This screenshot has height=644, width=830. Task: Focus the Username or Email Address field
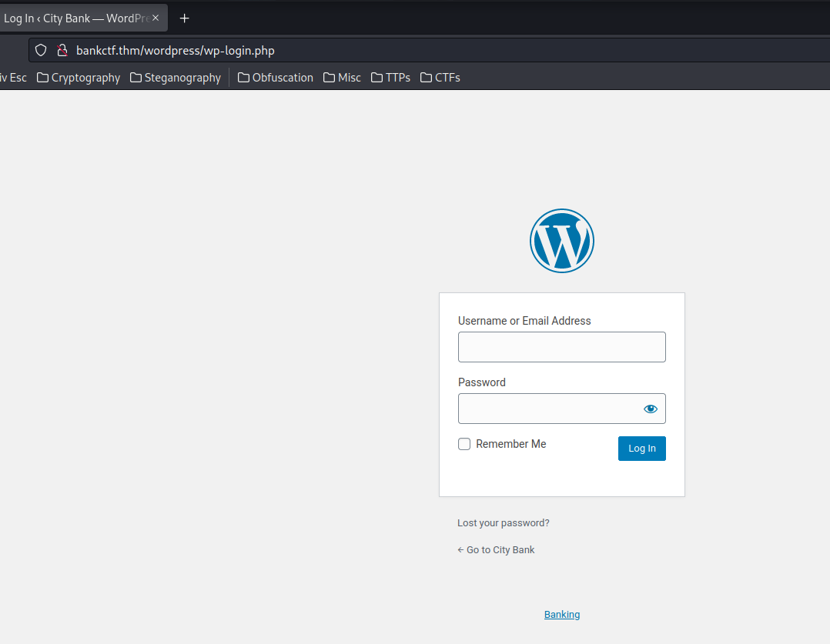(561, 347)
